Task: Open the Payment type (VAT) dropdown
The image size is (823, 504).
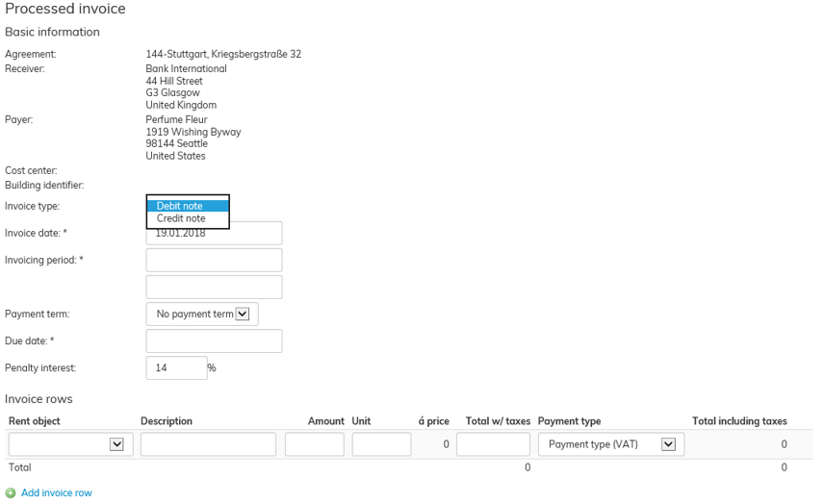Action: point(610,443)
